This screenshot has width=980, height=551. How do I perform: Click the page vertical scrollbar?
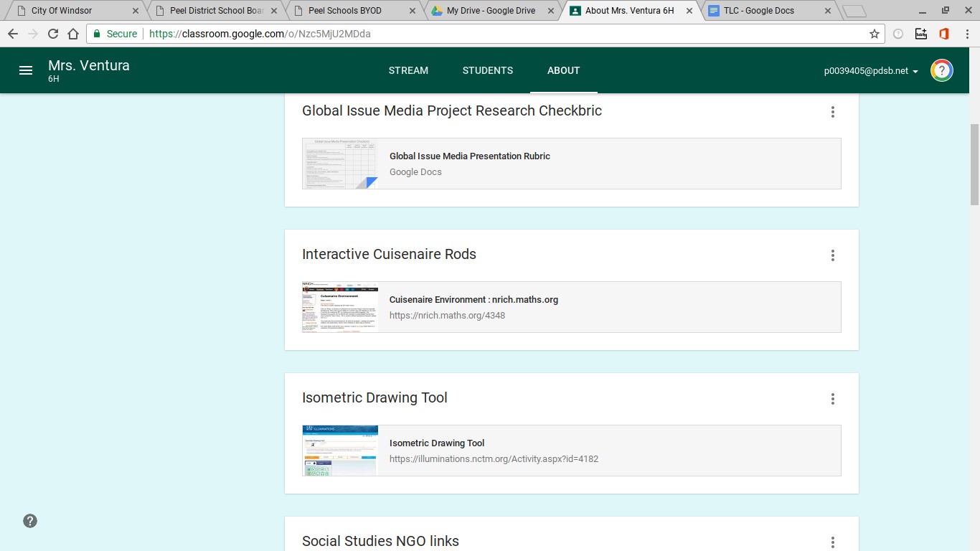pyautogui.click(x=974, y=165)
